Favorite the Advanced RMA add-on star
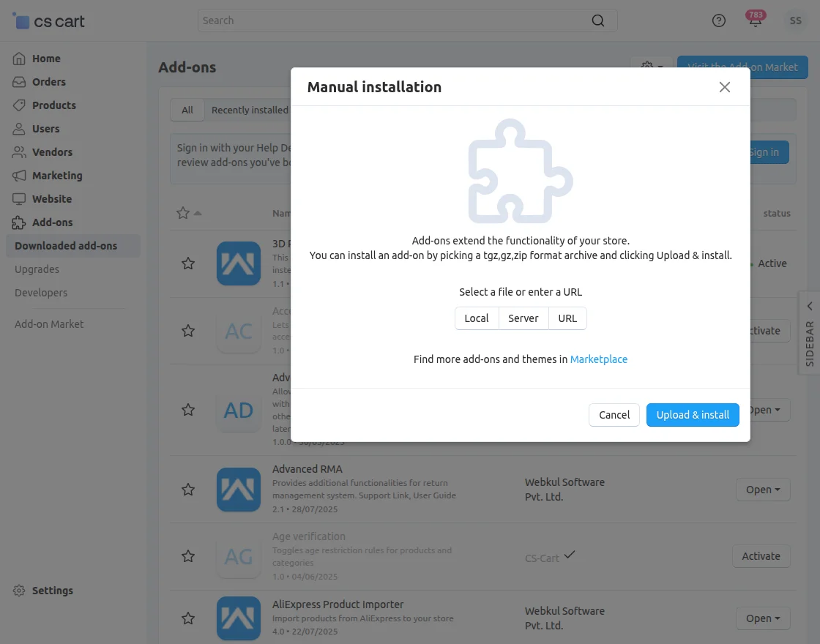 [188, 490]
